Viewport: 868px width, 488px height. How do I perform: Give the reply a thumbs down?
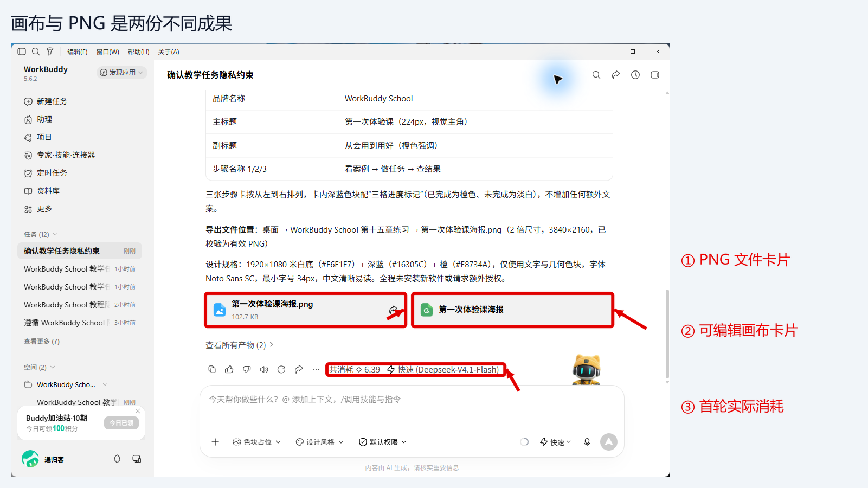247,369
